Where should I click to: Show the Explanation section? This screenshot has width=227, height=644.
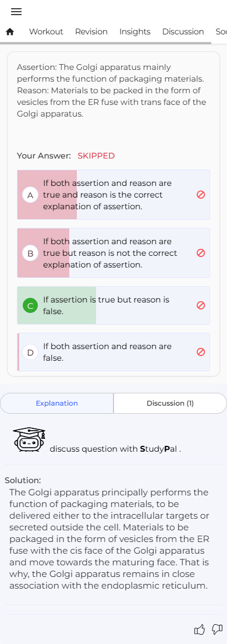pyautogui.click(x=56, y=403)
